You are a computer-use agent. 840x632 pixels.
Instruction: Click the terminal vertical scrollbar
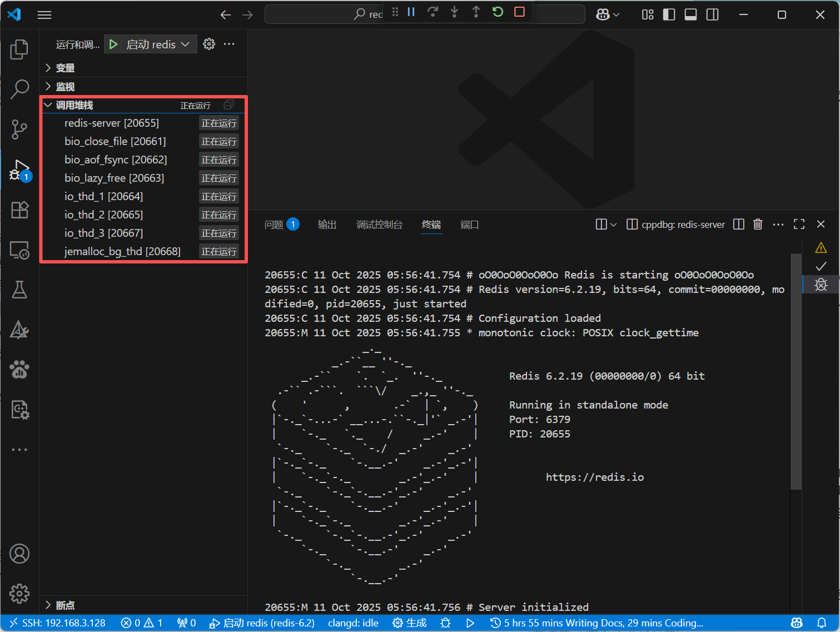796,371
